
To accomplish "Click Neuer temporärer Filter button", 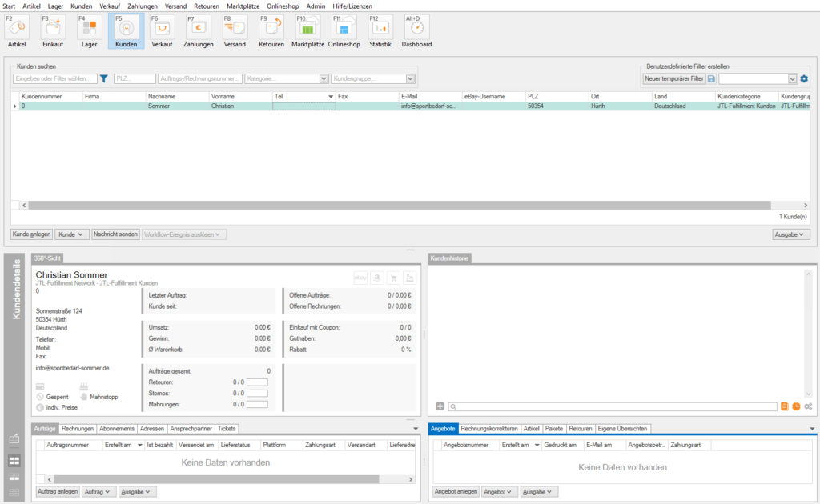I will coord(673,79).
